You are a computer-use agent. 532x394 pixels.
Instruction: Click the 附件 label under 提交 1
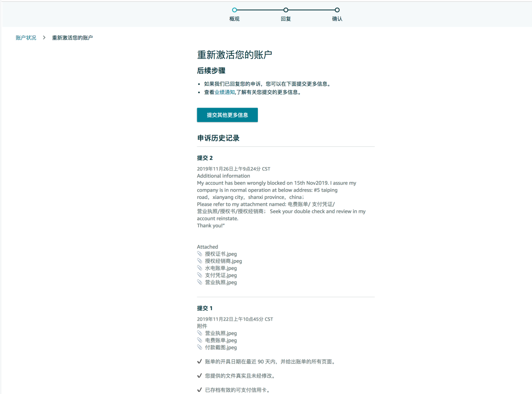pos(202,326)
